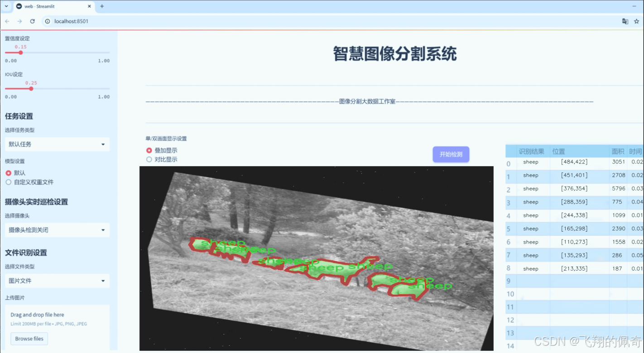Click the segmented sheep result image
Screen dimensions: 644x353
(317, 258)
